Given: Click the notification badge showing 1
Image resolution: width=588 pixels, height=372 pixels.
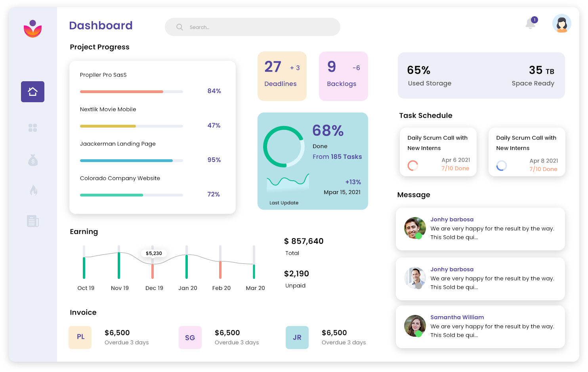Looking at the screenshot, I should tap(535, 19).
